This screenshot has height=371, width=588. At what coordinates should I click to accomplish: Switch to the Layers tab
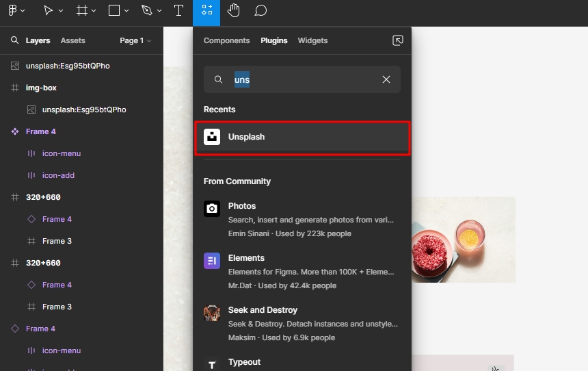click(x=38, y=40)
